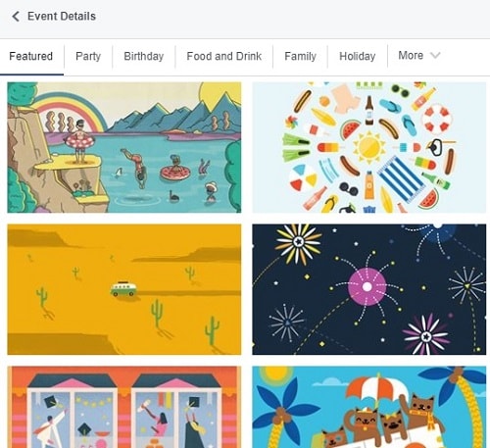Switch to the Featured tab
This screenshot has width=490, height=448.
click(x=31, y=56)
